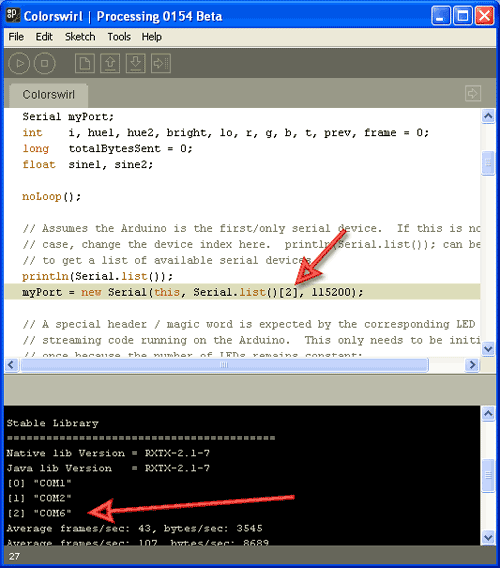Image resolution: width=500 pixels, height=568 pixels.
Task: Click the Processing app icon in title bar
Action: [x=12, y=15]
